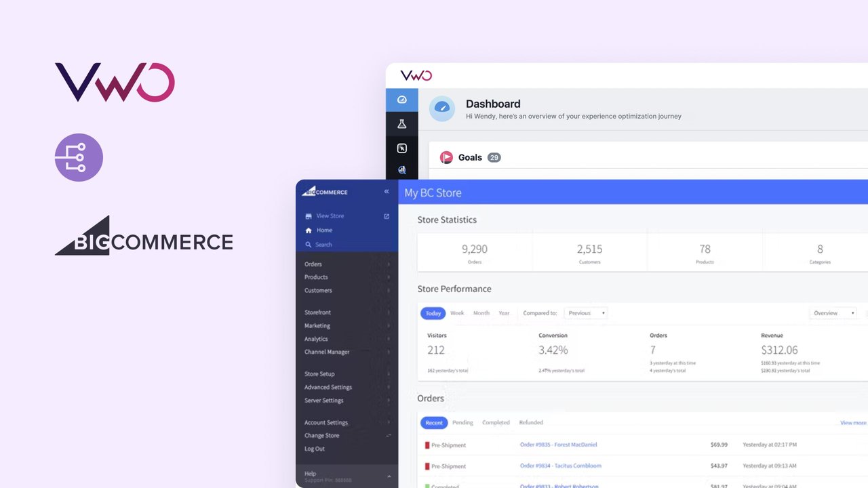Open Store Setup in the sidebar
The width and height of the screenshot is (868, 488).
(x=319, y=374)
